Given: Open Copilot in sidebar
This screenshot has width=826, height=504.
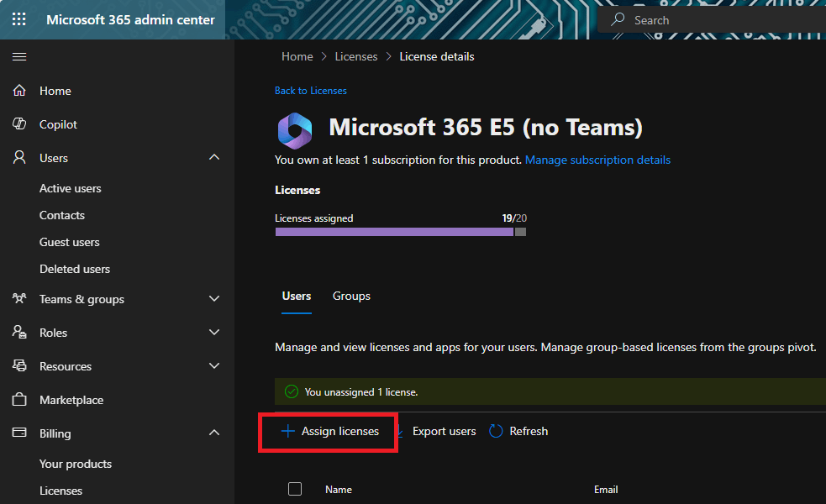Looking at the screenshot, I should [x=58, y=124].
